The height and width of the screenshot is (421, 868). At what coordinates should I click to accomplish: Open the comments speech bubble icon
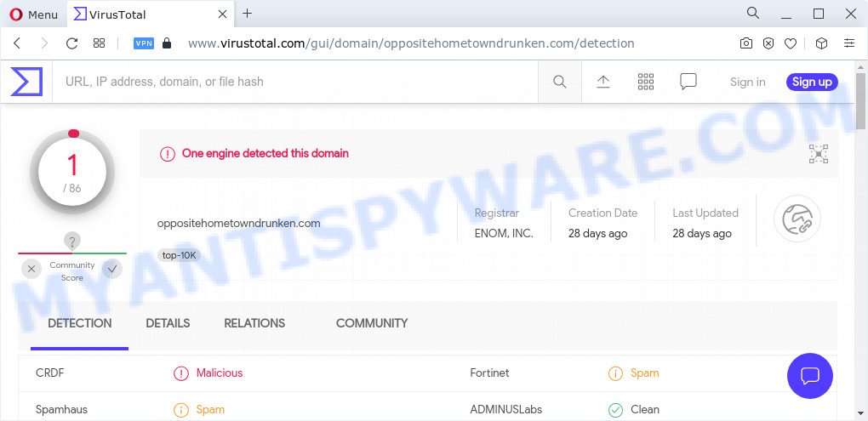tap(688, 82)
